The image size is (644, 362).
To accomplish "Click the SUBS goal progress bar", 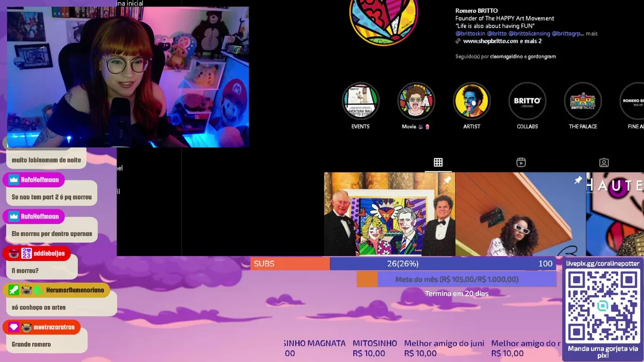I will tap(404, 263).
